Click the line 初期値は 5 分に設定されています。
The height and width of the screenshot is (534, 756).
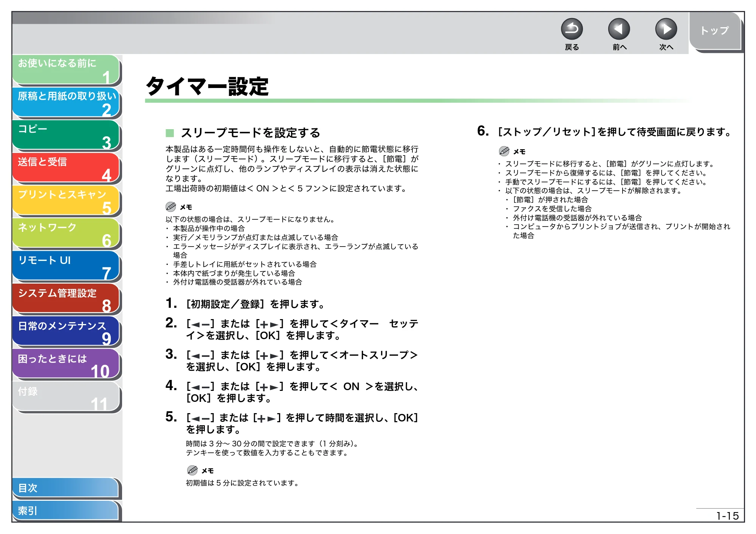point(243,483)
